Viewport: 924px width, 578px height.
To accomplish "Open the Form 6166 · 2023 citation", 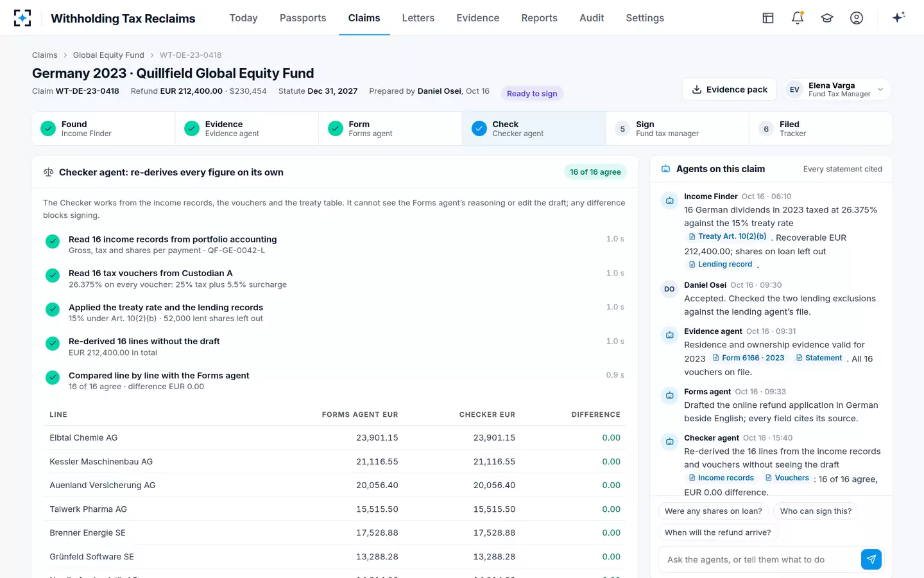I will click(x=748, y=358).
